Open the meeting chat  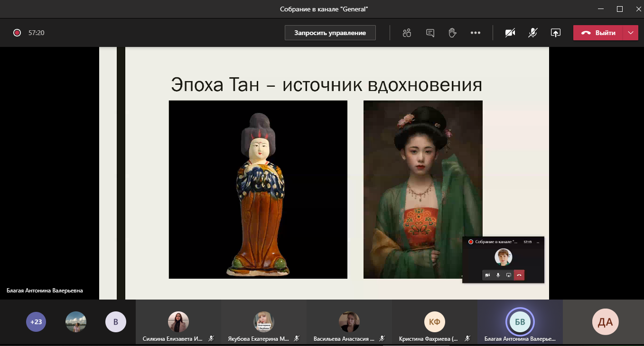[x=430, y=33]
